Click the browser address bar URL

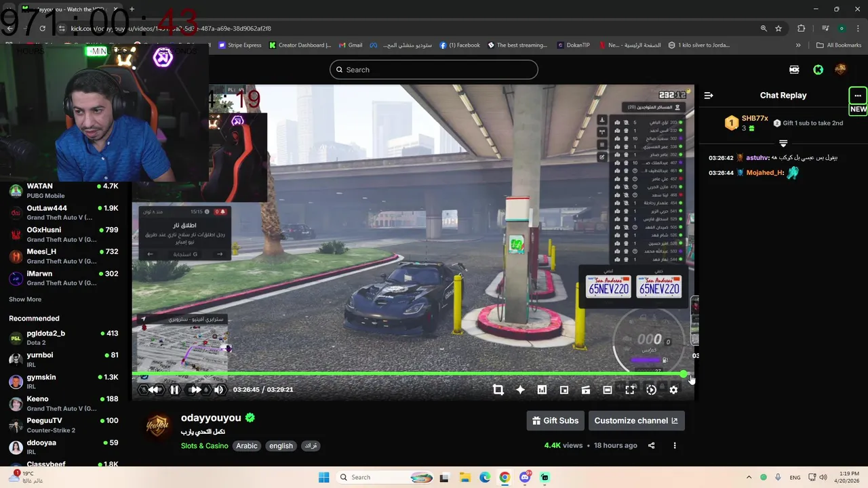[171, 28]
